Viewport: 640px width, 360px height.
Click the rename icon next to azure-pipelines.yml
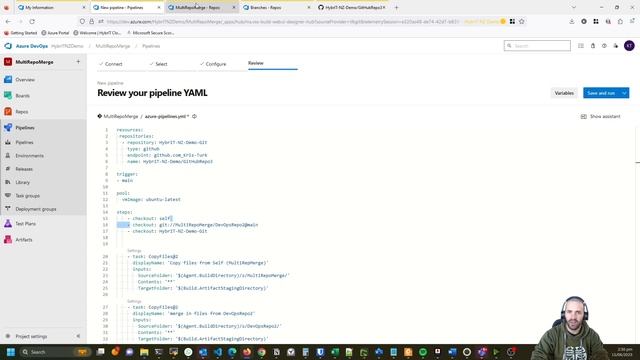(194, 116)
